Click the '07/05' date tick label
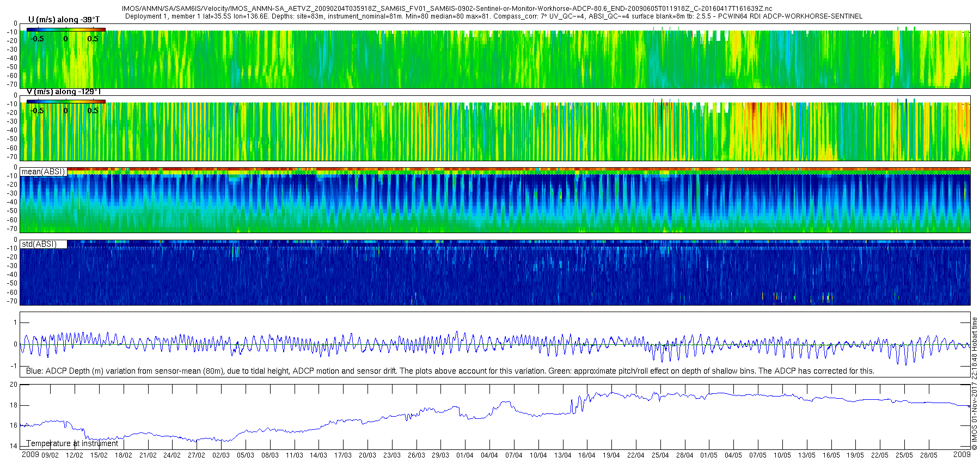This screenshot has height=463, width=980. [x=758, y=455]
